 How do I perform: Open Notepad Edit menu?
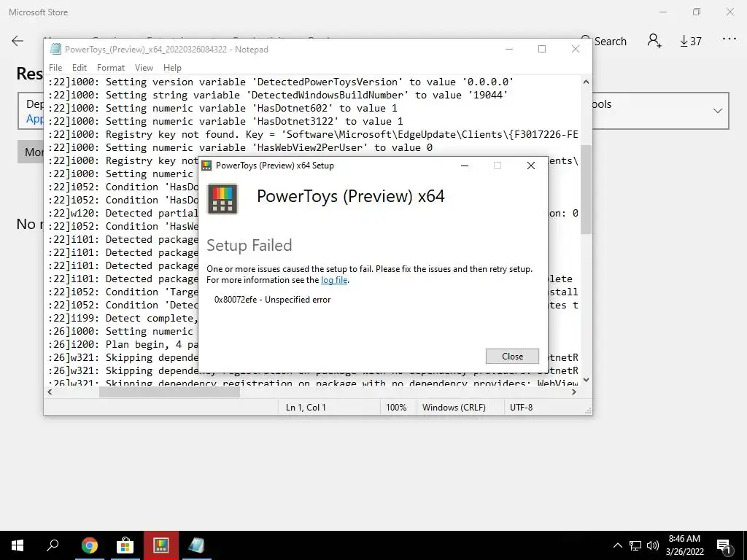[x=79, y=68]
